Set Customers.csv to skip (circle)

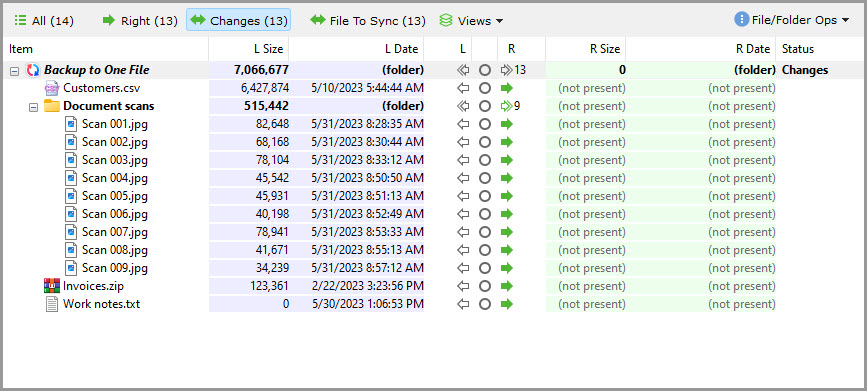pyautogui.click(x=485, y=88)
